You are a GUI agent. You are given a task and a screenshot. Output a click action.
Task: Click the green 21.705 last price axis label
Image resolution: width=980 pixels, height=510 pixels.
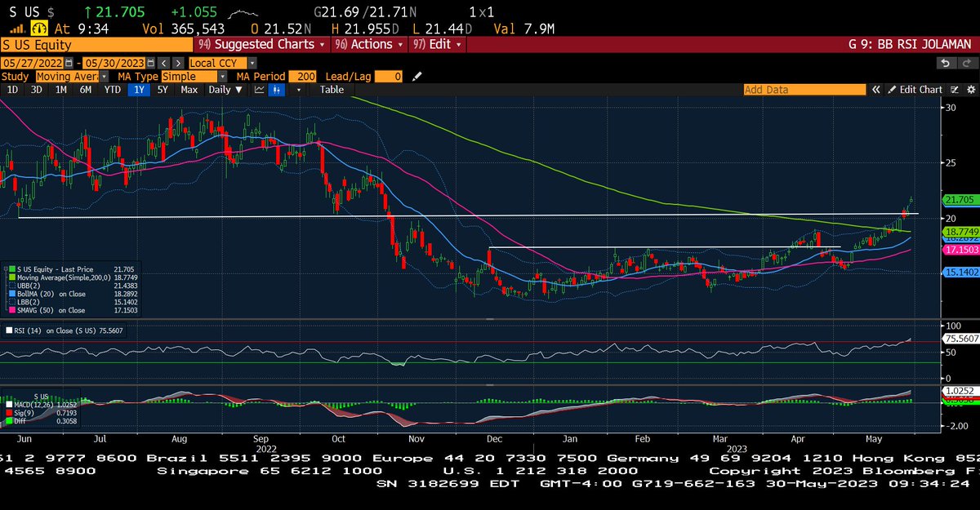[x=960, y=199]
